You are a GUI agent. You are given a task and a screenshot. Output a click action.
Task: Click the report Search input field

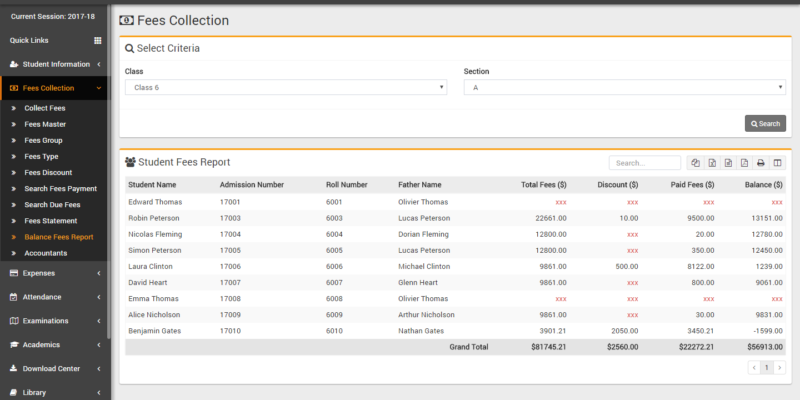click(x=645, y=163)
